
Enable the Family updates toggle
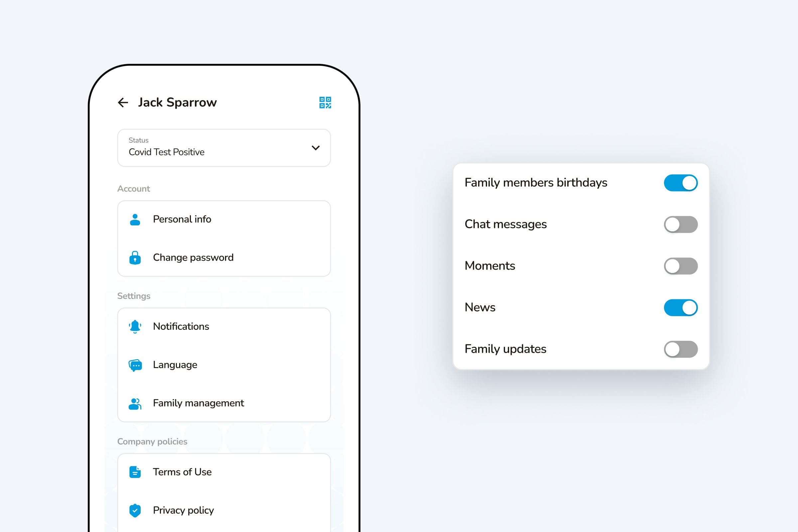(681, 349)
